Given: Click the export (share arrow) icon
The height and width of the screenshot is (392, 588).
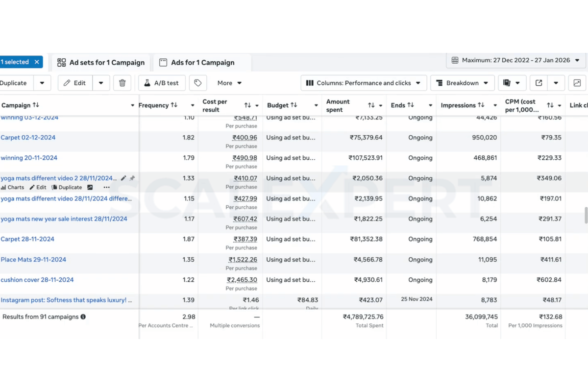Looking at the screenshot, I should coord(539,83).
